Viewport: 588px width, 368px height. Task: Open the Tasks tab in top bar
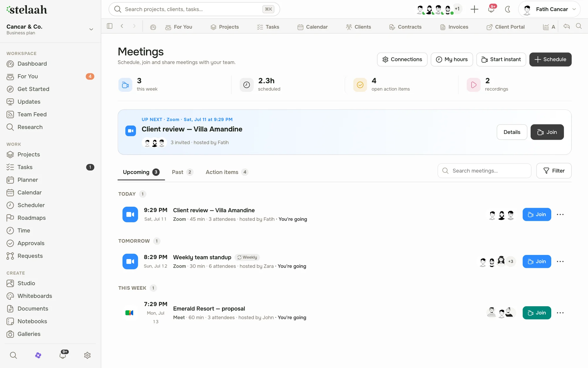pyautogui.click(x=268, y=27)
